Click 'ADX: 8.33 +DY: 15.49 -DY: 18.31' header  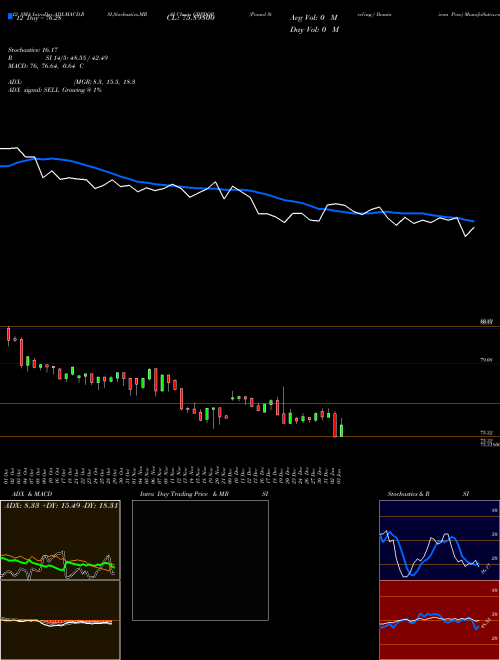coord(61,505)
